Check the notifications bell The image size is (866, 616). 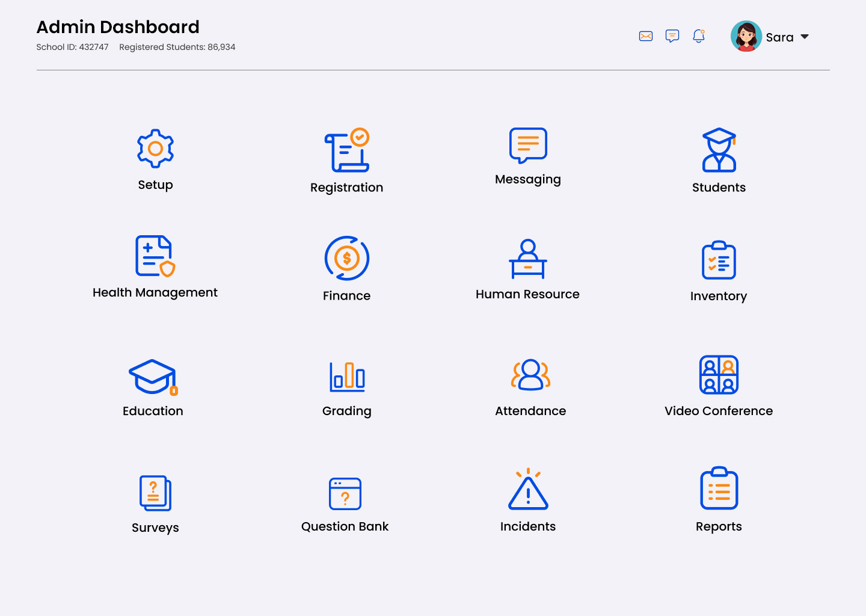pos(699,36)
